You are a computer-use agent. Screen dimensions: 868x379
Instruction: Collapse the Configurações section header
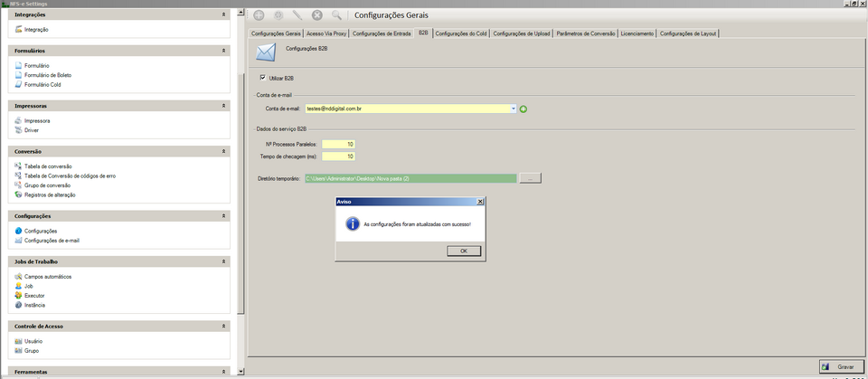point(223,216)
